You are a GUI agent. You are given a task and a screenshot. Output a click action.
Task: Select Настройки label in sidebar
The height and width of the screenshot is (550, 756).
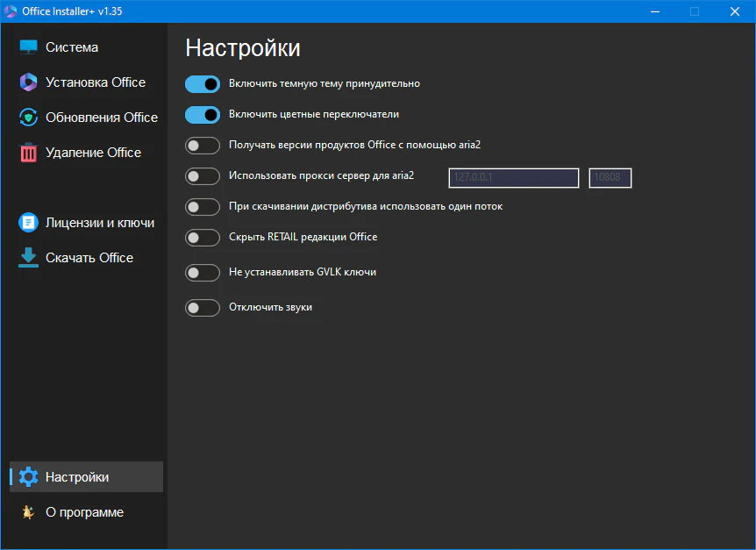click(77, 476)
